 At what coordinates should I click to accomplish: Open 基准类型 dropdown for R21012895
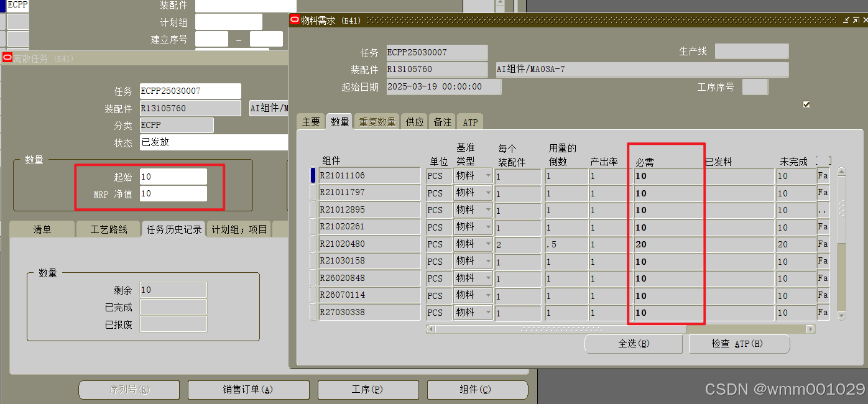[x=488, y=210]
